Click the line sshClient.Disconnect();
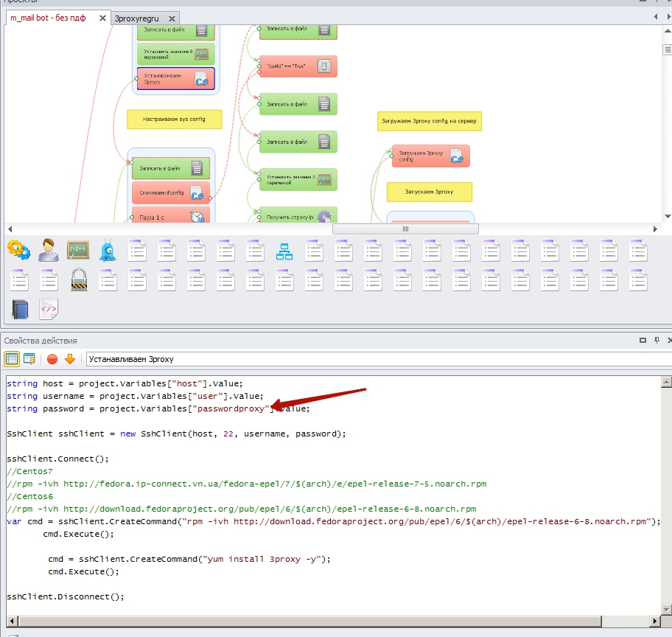 [x=66, y=596]
